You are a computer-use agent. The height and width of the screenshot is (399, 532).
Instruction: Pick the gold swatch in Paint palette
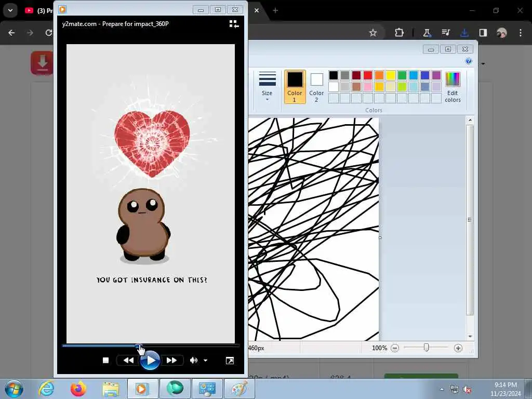click(x=379, y=87)
